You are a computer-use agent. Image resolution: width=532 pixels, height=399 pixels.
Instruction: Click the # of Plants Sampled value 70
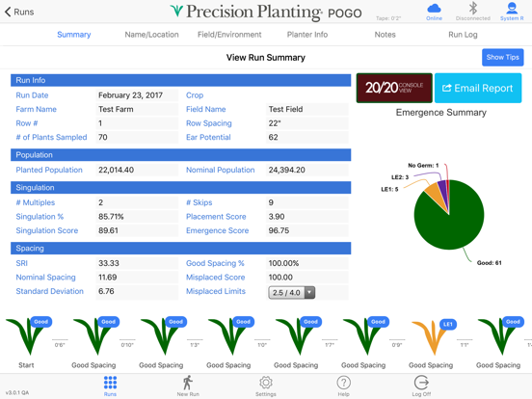[x=137, y=137]
